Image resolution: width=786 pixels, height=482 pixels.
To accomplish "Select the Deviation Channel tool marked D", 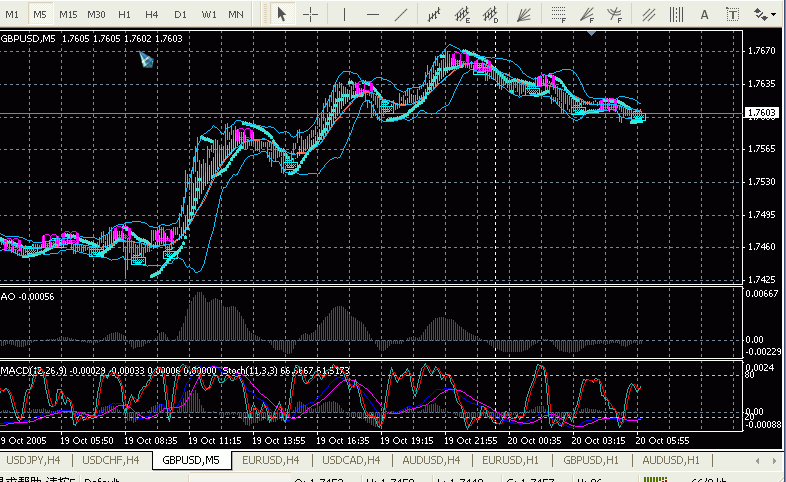I will coord(491,14).
